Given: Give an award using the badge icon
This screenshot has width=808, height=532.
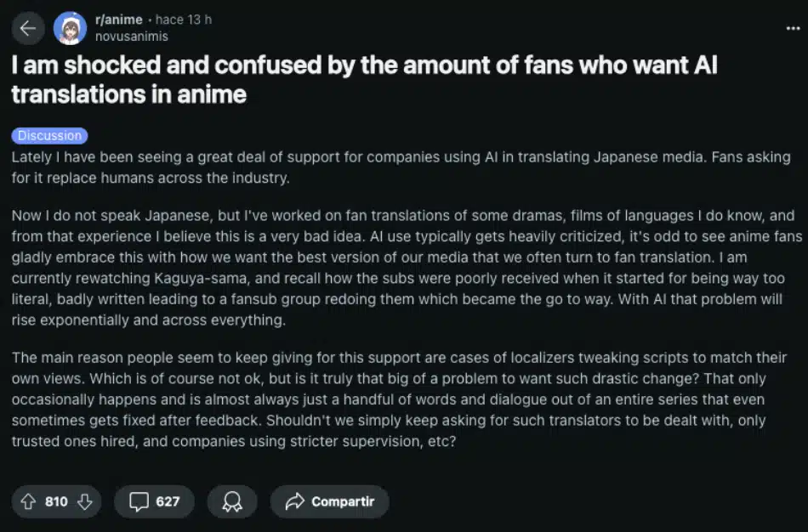Looking at the screenshot, I should (231, 501).
